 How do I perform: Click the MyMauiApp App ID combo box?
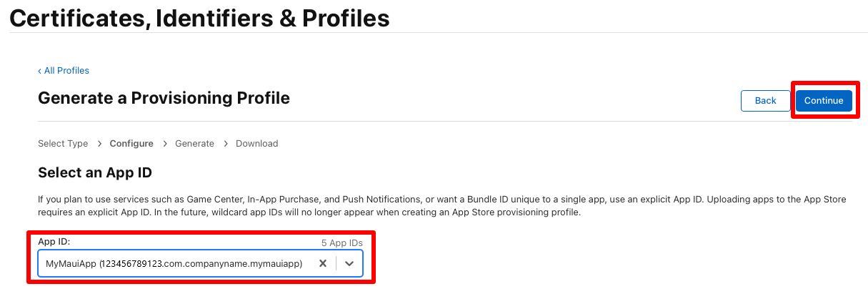(200, 263)
